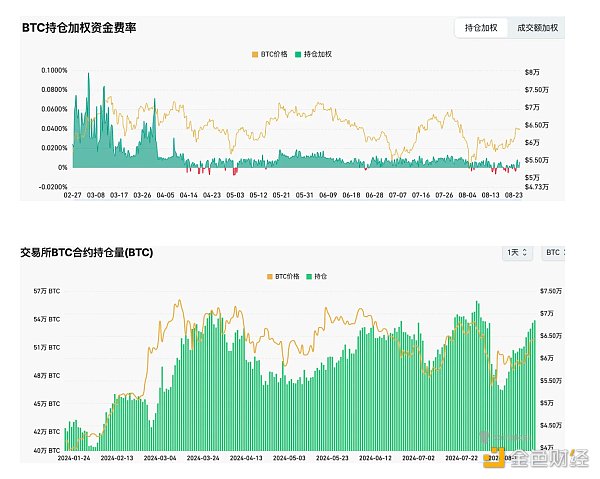This screenshot has width=600, height=479.
Task: Toggle BTC价格 legend in funding rate chart
Action: coord(272,53)
